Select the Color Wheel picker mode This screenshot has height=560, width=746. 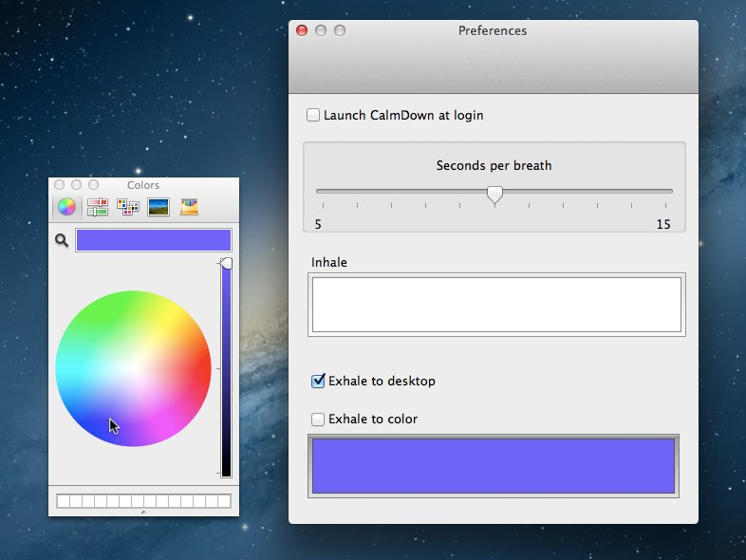(x=66, y=207)
